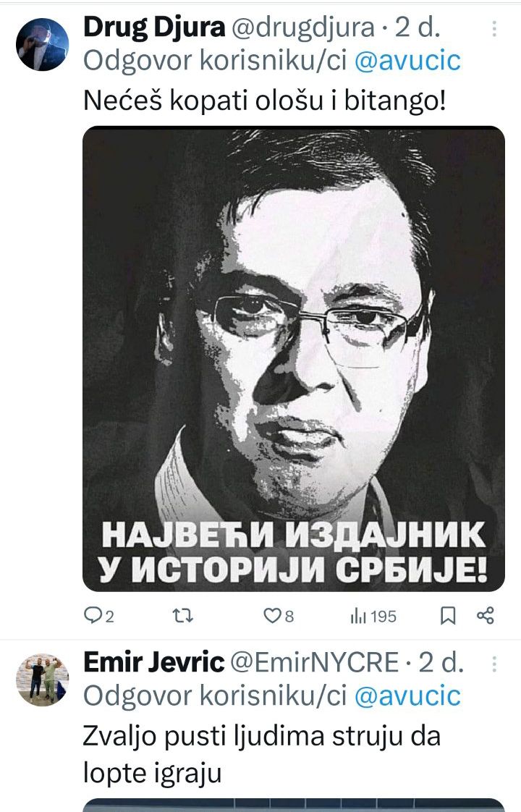This screenshot has width=521, height=812.
Task: Open more options on Emir Jevric's tweet
Action: pyautogui.click(x=494, y=664)
